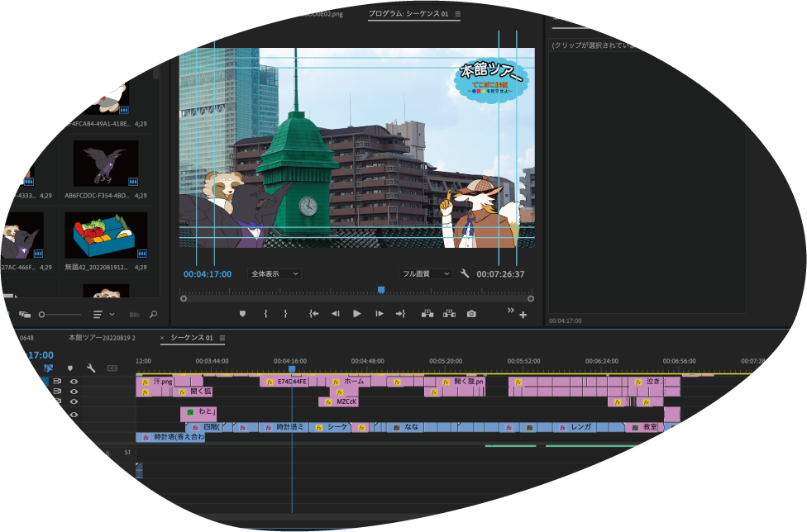
Task: Click the right zoom scroll handle under program monitor
Action: (531, 299)
